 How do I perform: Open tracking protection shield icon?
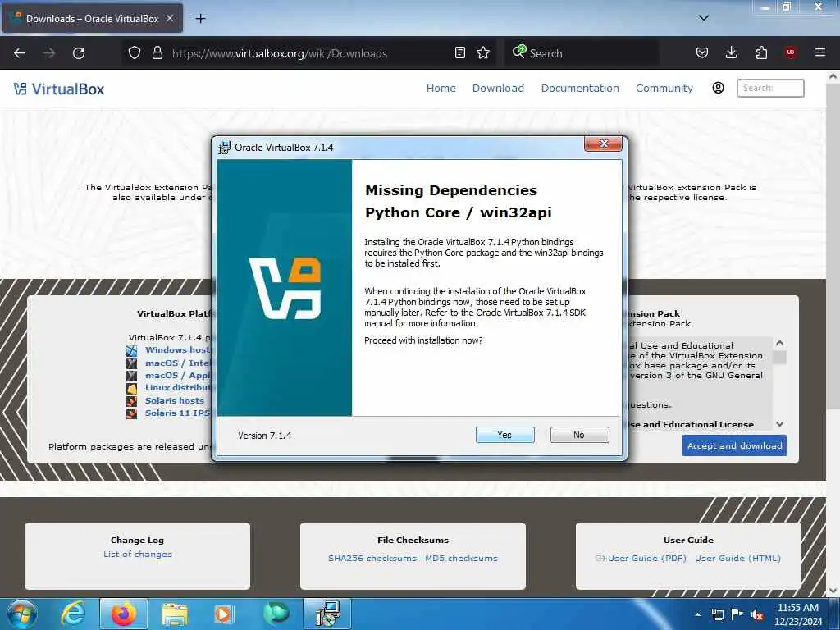(x=135, y=53)
